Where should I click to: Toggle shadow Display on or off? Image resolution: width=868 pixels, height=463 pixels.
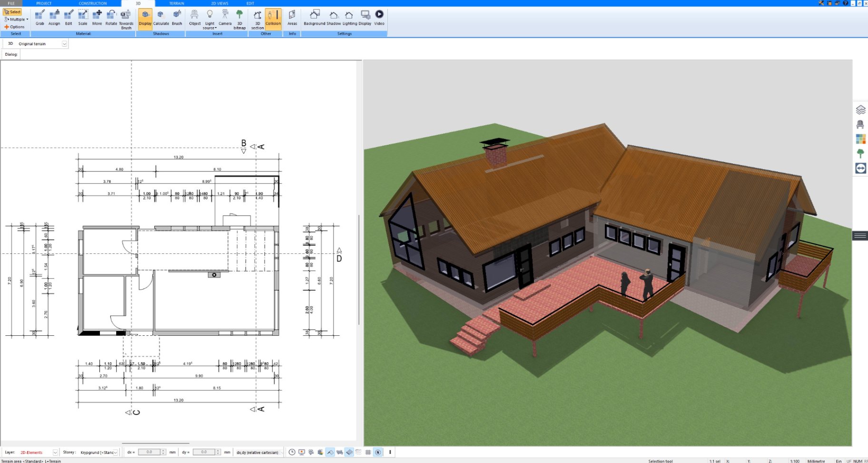point(145,19)
